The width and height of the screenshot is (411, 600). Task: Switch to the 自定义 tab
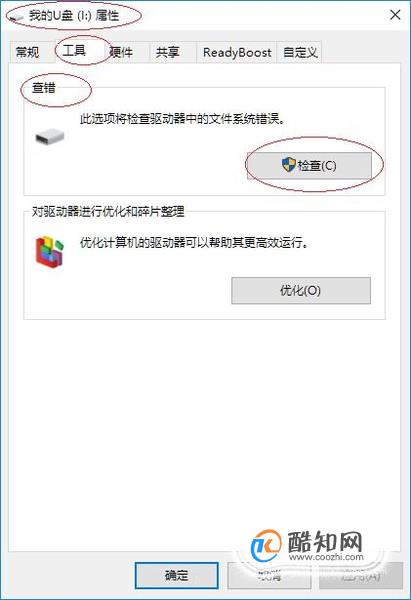coord(300,52)
